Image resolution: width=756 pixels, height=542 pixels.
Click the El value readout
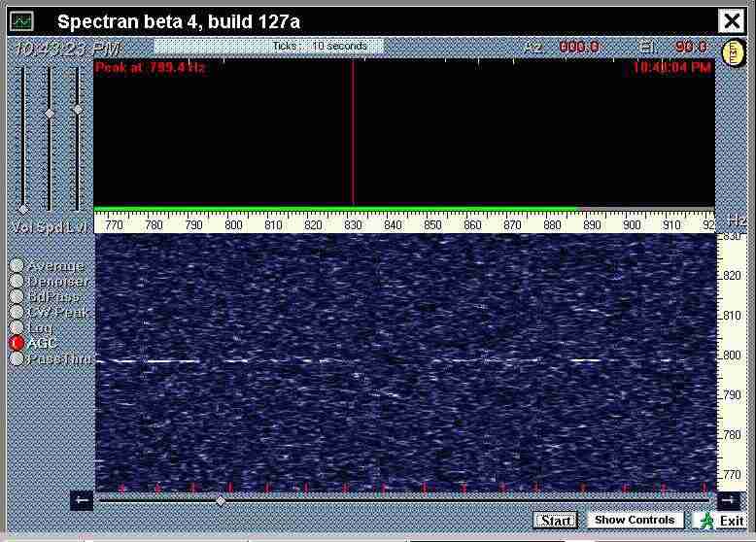692,47
